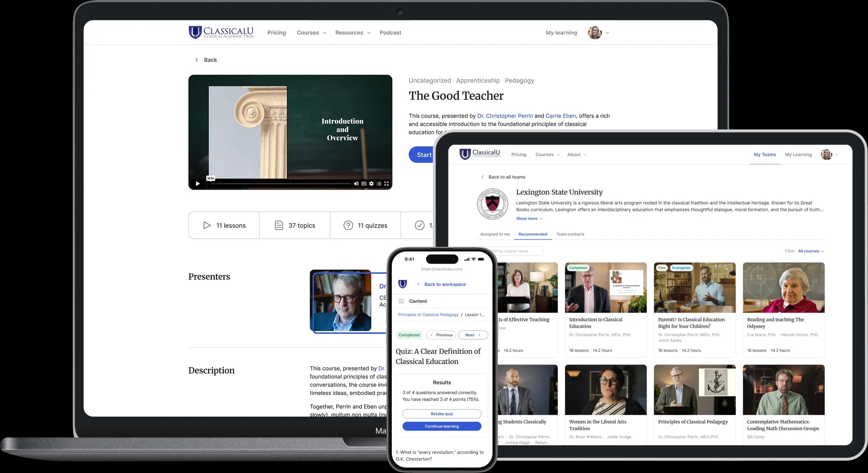Viewport: 868px width, 473px height.
Task: Click the back arrow next to Back on laptop
Action: pyautogui.click(x=197, y=60)
